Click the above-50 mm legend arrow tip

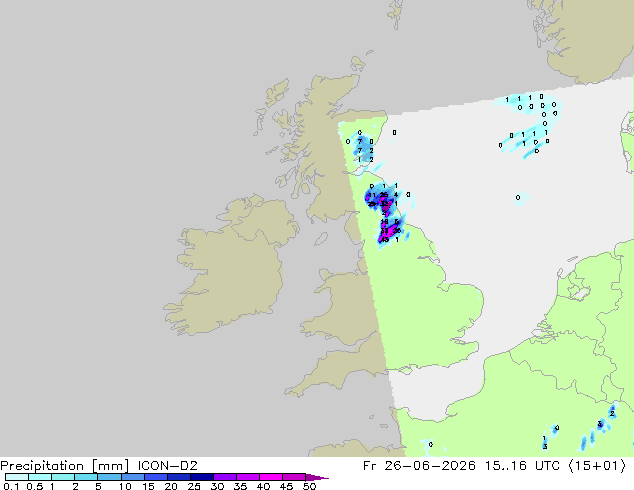(317, 477)
